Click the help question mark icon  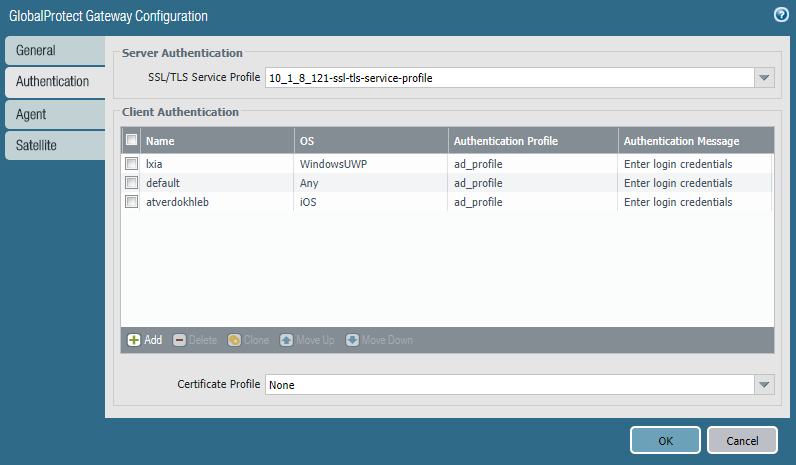[x=780, y=15]
